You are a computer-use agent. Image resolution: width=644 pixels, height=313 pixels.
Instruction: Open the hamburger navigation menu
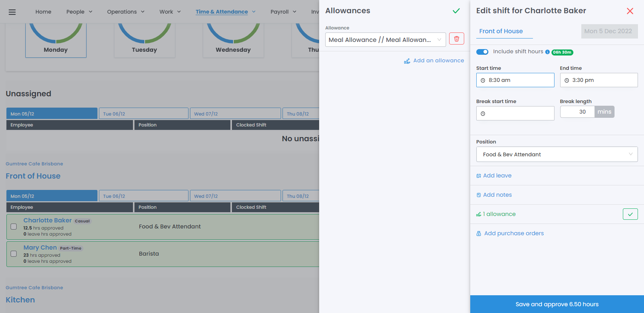[x=12, y=12]
